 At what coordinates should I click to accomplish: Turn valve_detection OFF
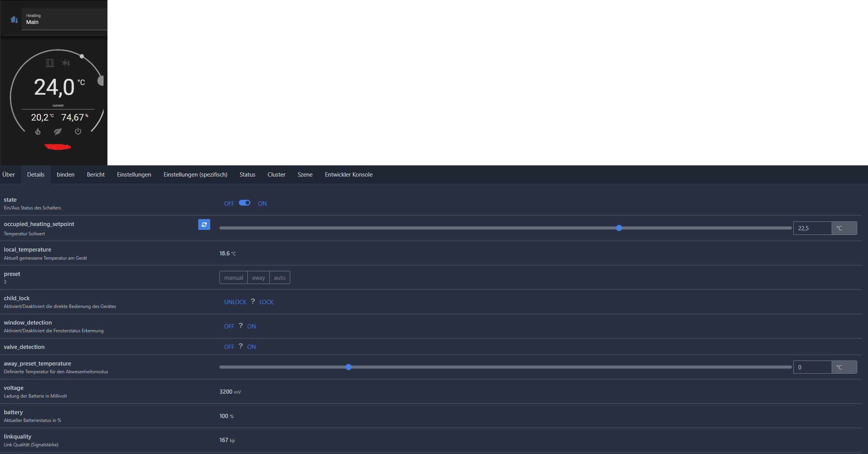click(x=229, y=346)
